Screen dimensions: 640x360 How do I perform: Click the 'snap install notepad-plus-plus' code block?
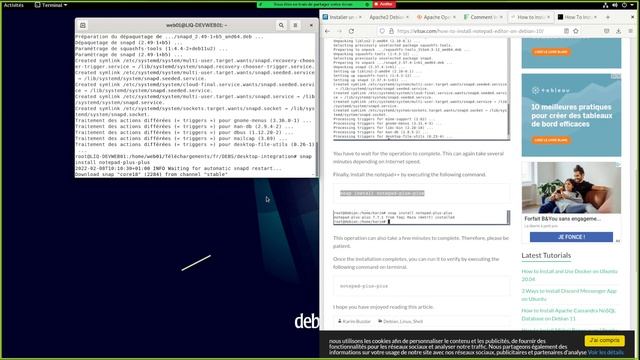421,193
